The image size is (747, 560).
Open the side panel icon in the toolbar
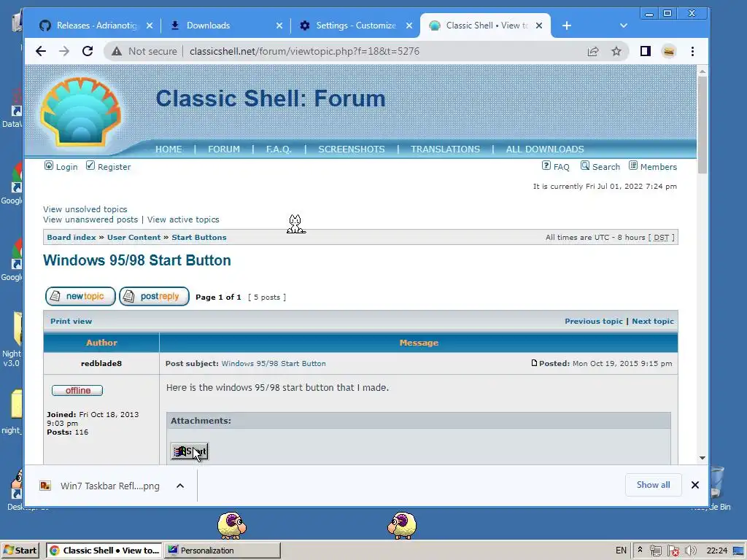click(x=646, y=52)
